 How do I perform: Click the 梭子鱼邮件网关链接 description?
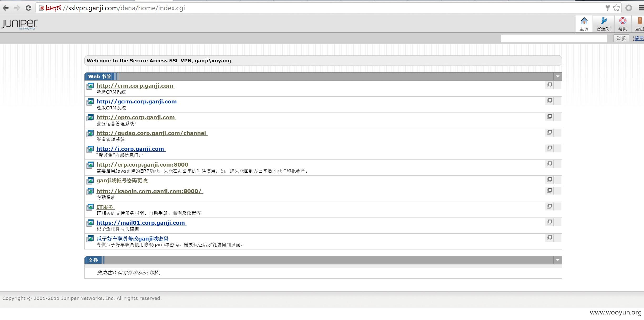tap(117, 229)
